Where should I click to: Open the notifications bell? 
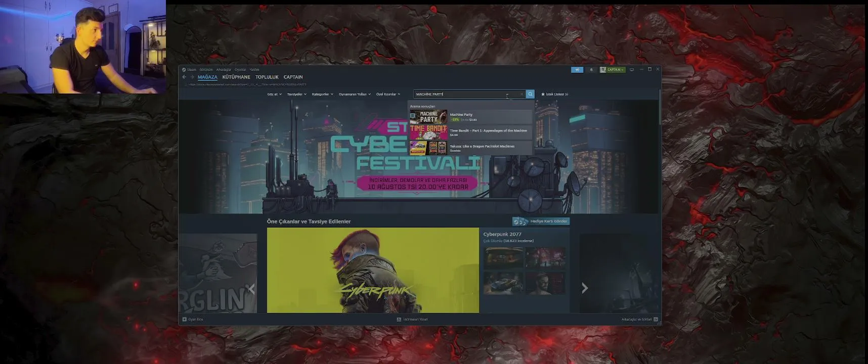[591, 70]
